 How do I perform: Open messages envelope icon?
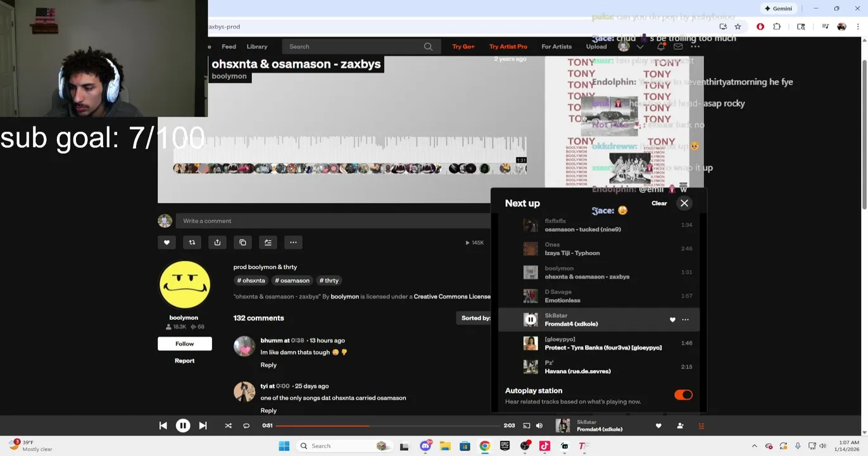tap(678, 47)
